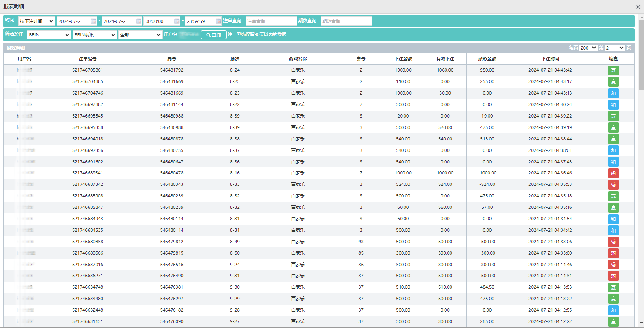This screenshot has width=644, height=328.
Task: Click the 下注时间 column header
Action: point(550,59)
